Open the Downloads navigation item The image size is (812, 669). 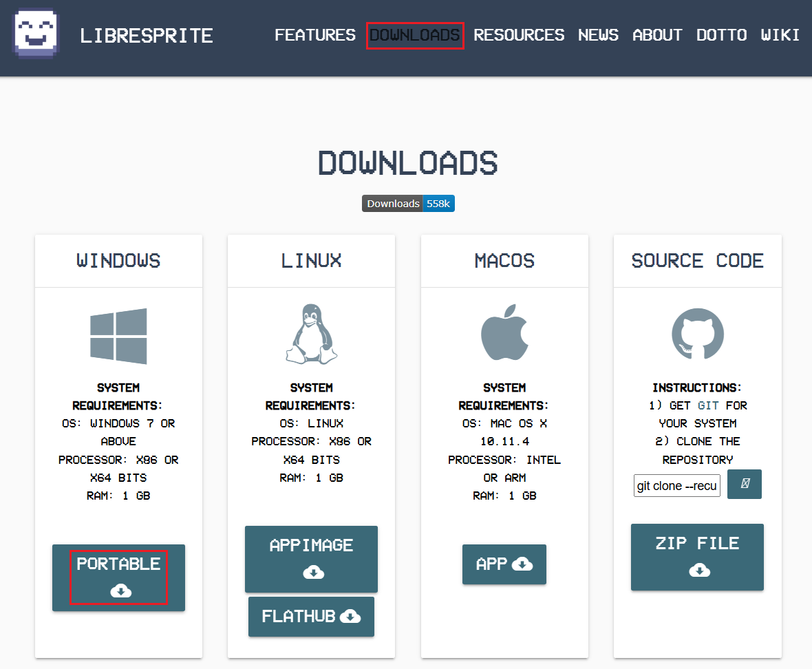coord(415,35)
